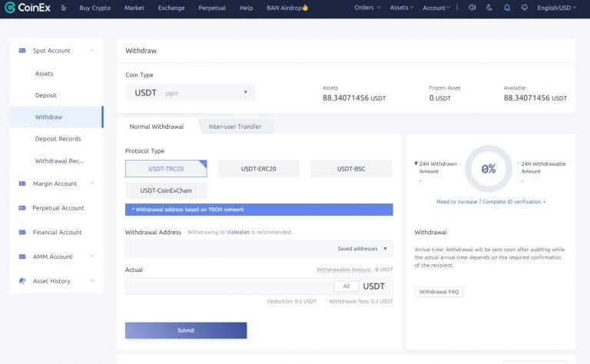The height and width of the screenshot is (364, 590).
Task: Open Assets in sidebar
Action: (x=44, y=74)
